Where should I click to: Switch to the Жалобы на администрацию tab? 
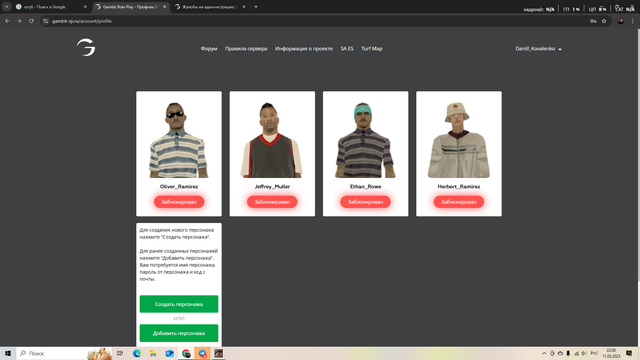point(210,7)
